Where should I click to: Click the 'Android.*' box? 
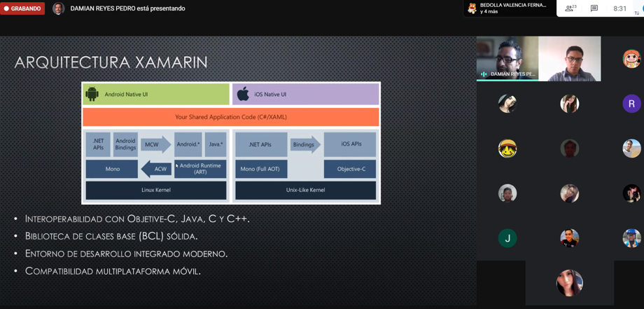tap(188, 144)
